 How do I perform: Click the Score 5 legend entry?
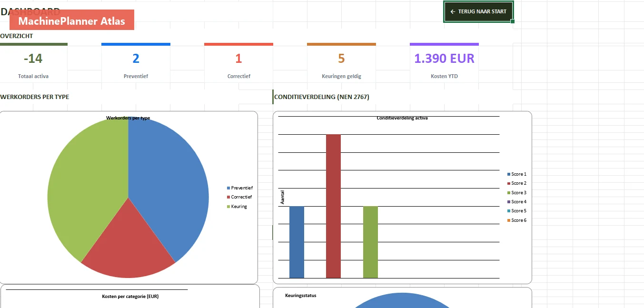(517, 211)
